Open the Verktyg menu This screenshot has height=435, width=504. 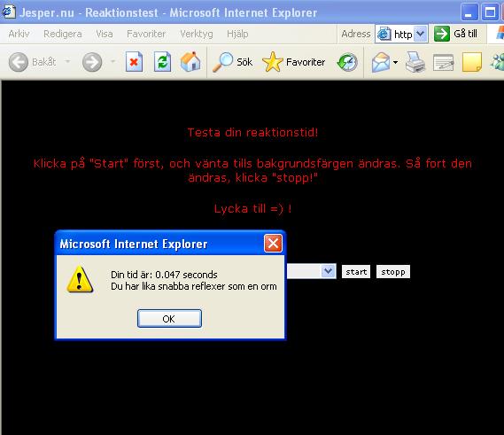click(197, 34)
